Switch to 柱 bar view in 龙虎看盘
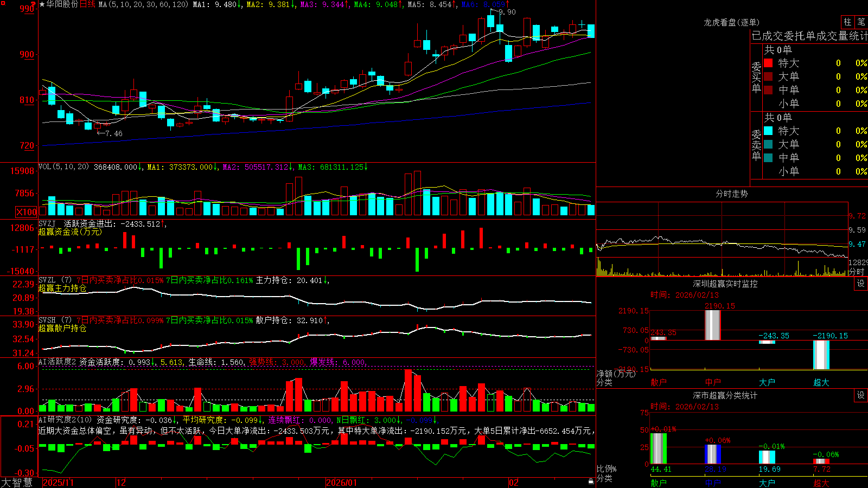Image resolution: width=868 pixels, height=488 pixels. point(847,22)
